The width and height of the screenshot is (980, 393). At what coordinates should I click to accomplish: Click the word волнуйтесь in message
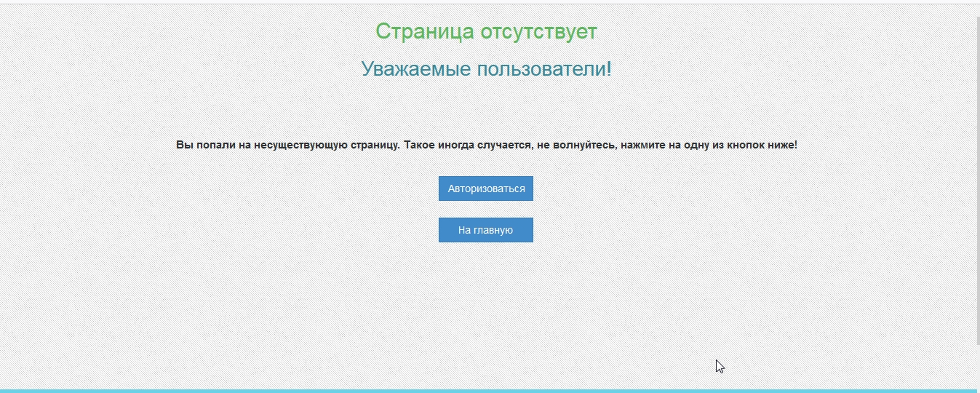[585, 145]
